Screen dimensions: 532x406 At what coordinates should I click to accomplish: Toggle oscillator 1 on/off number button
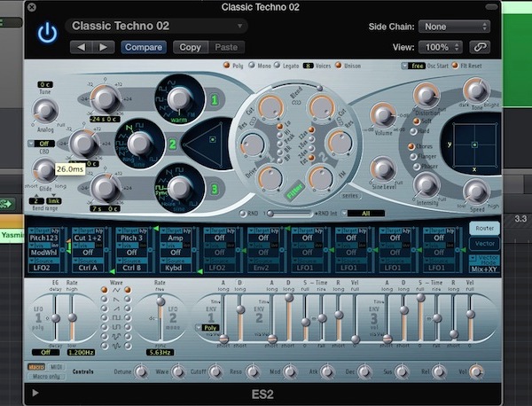pos(215,99)
